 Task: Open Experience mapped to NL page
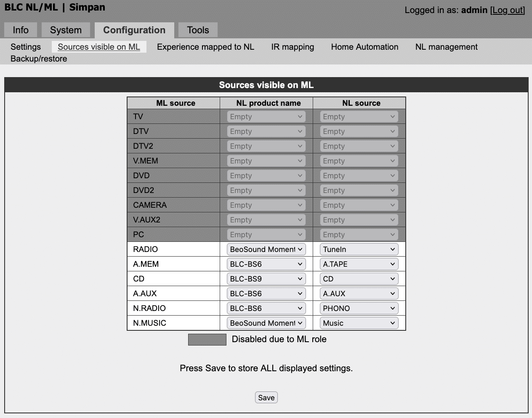click(x=205, y=47)
